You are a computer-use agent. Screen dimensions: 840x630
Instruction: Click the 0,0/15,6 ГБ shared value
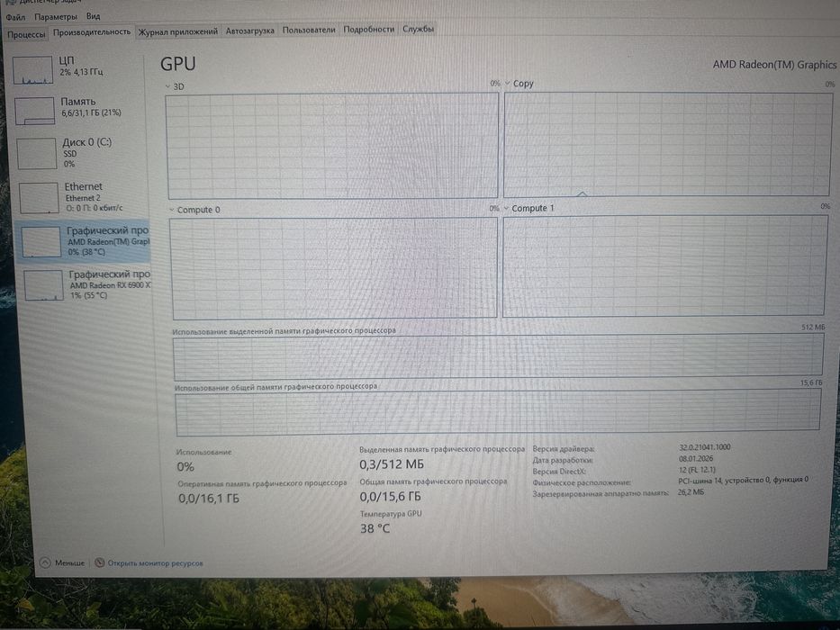tap(390, 497)
